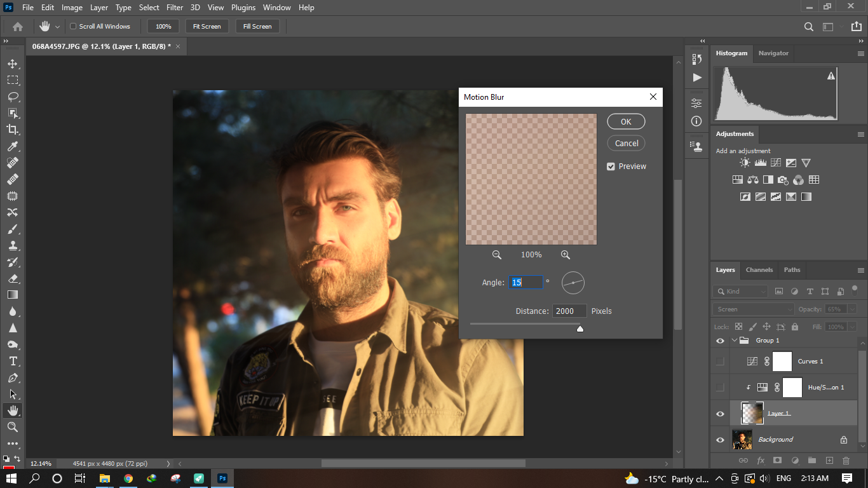868x488 pixels.
Task: Click the Fit Screen button
Action: point(207,27)
